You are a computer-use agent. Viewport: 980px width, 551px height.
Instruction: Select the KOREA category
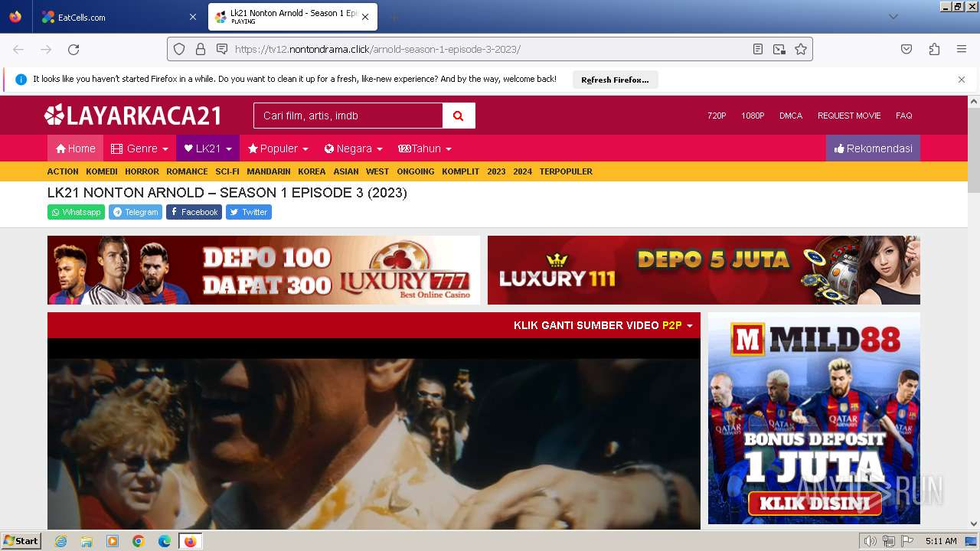click(312, 171)
